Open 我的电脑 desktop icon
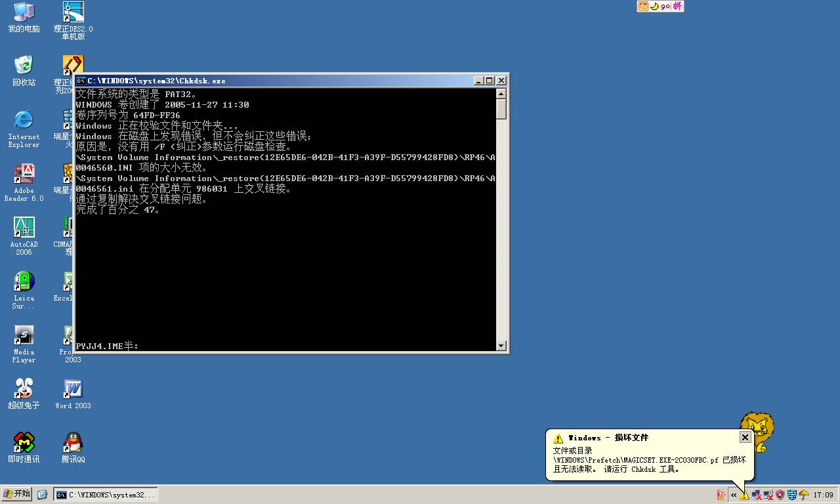Viewport: 840px width, 504px height. [x=24, y=18]
